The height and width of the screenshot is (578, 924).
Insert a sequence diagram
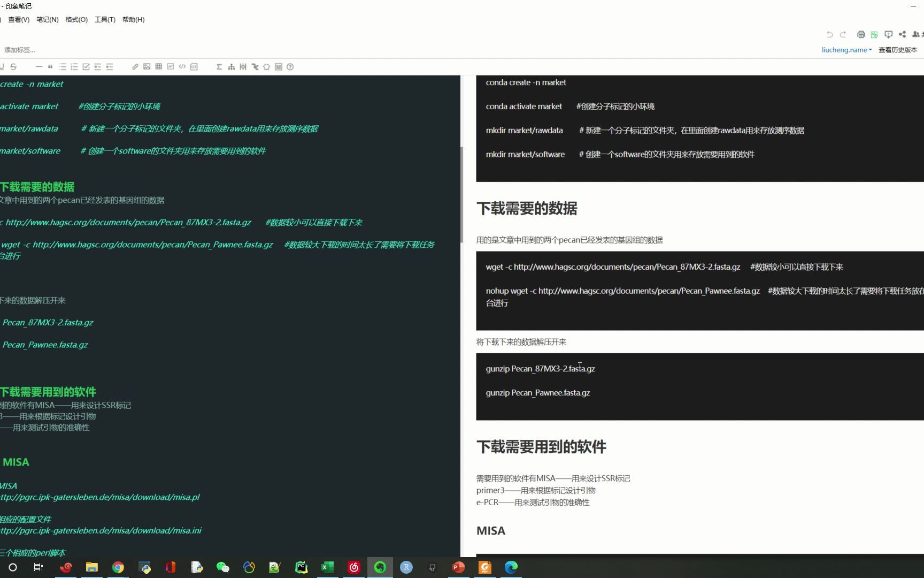243,67
